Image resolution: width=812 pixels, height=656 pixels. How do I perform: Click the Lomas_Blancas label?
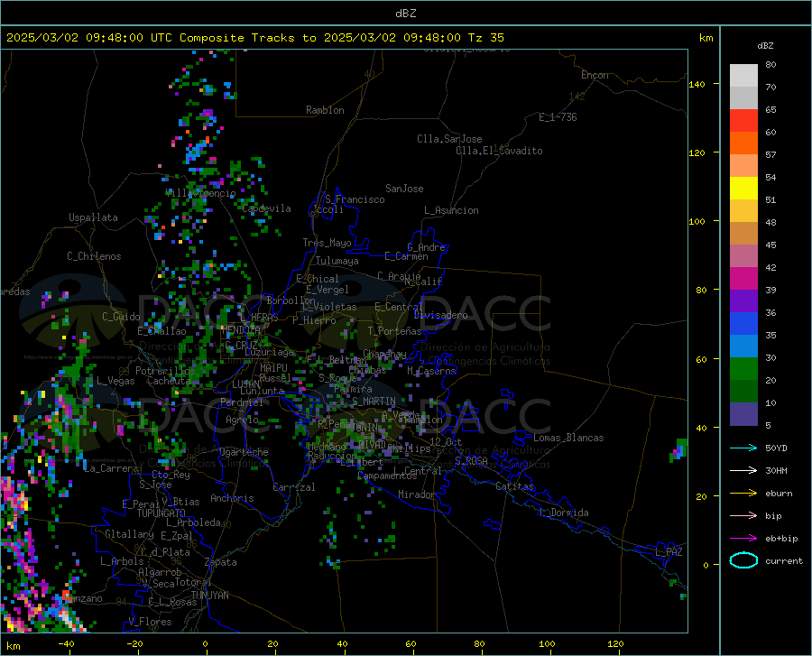pos(568,438)
